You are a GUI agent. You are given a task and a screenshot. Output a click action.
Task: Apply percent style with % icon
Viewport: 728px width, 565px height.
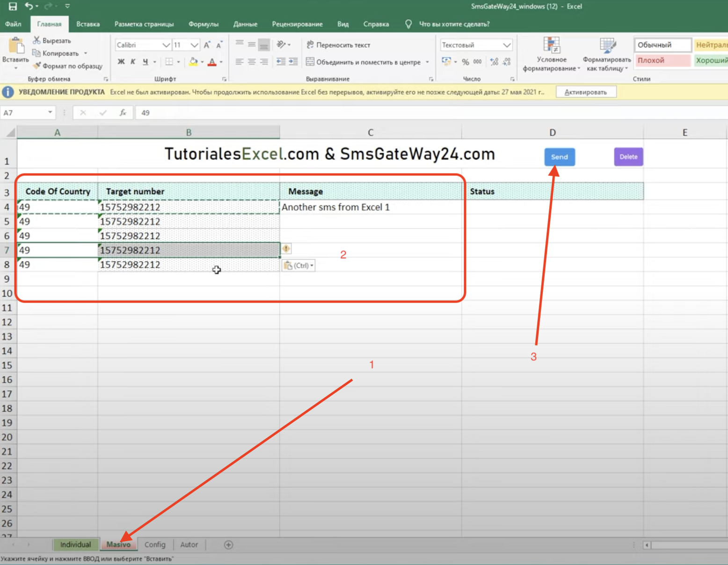pyautogui.click(x=465, y=62)
